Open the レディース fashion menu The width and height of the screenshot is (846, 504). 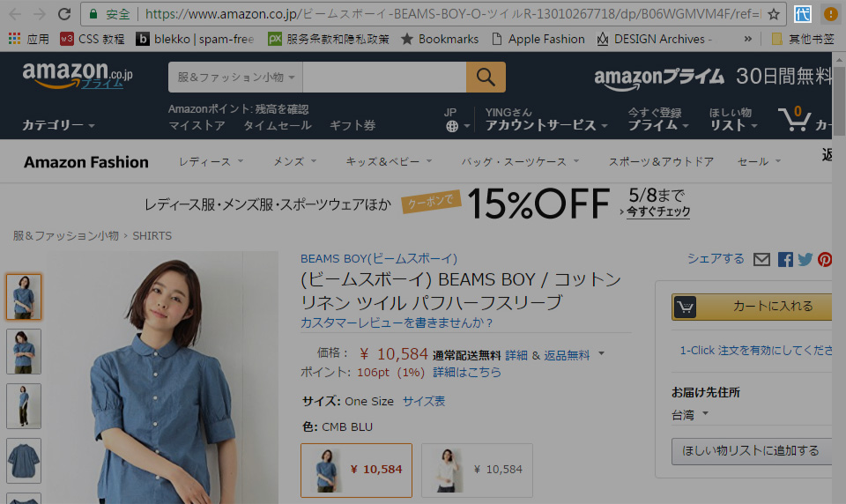click(x=211, y=162)
